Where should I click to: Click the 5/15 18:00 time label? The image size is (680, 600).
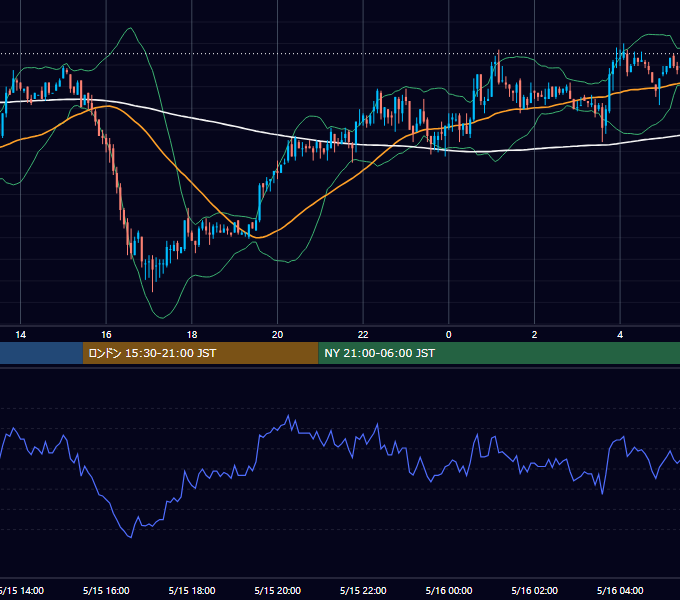pyautogui.click(x=192, y=590)
